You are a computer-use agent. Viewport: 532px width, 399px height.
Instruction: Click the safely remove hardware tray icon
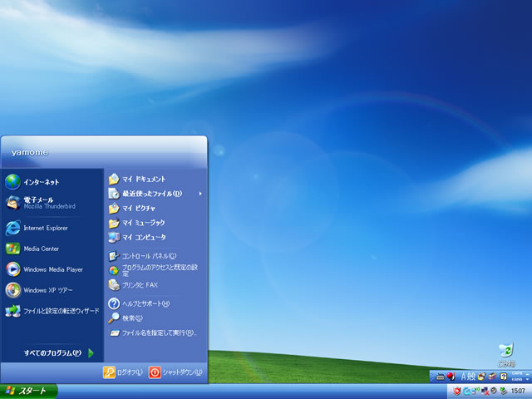504,392
